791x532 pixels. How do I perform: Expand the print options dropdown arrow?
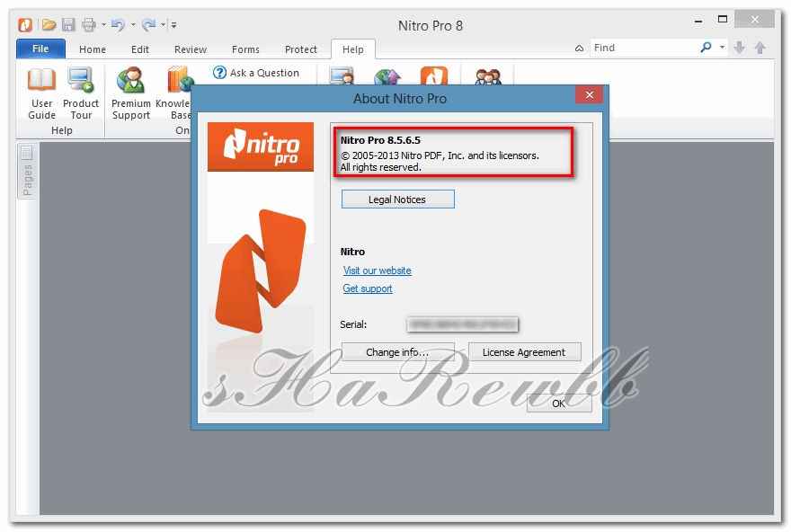(103, 24)
